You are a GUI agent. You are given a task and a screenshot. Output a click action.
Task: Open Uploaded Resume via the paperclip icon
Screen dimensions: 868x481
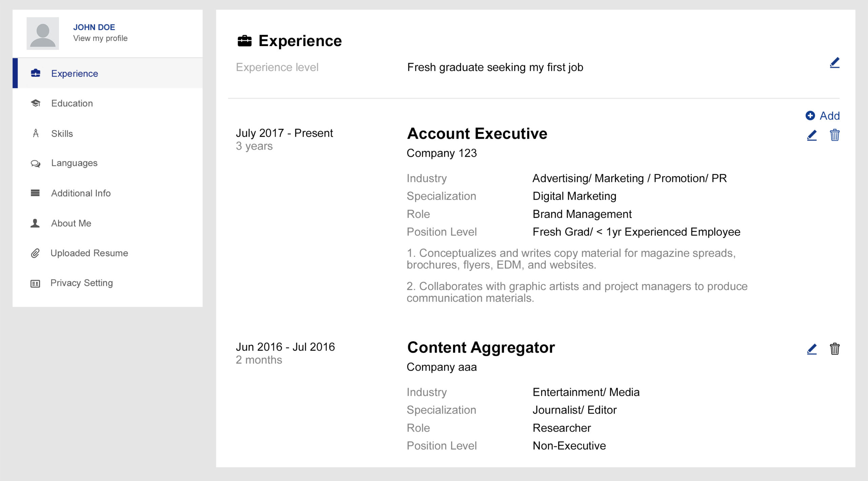point(36,253)
